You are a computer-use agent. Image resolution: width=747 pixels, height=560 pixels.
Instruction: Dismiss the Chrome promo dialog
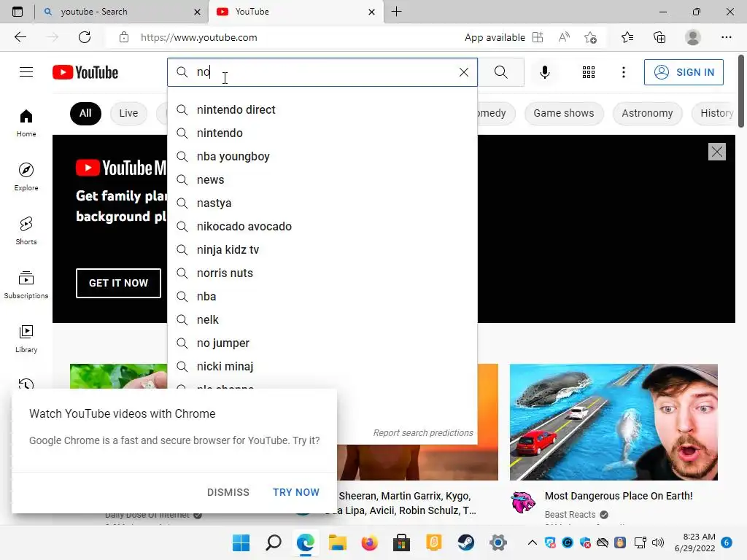(x=228, y=492)
